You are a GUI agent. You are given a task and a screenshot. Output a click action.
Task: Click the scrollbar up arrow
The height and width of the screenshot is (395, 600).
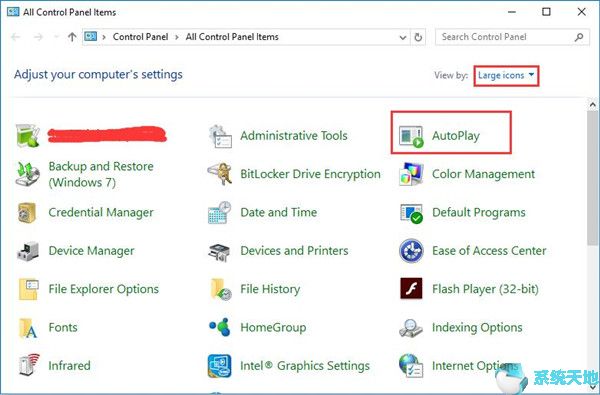point(593,104)
